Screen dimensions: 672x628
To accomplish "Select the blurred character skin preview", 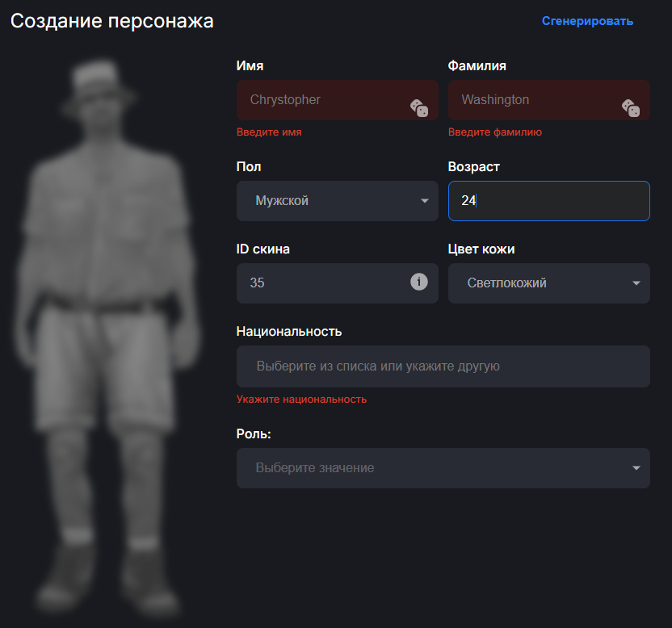I will point(107,334).
